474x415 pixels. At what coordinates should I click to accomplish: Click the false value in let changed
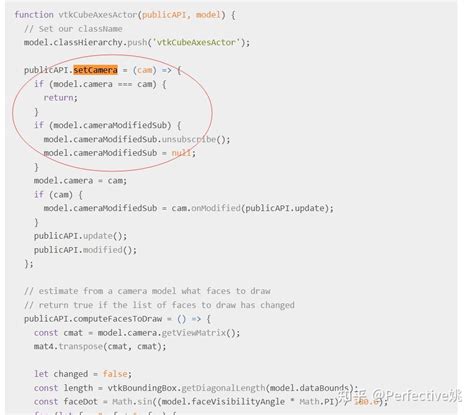click(115, 374)
